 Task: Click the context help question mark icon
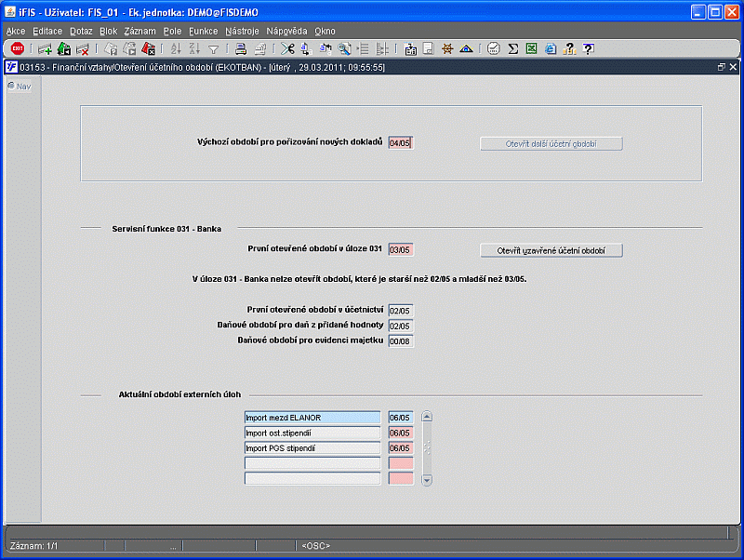[x=589, y=48]
